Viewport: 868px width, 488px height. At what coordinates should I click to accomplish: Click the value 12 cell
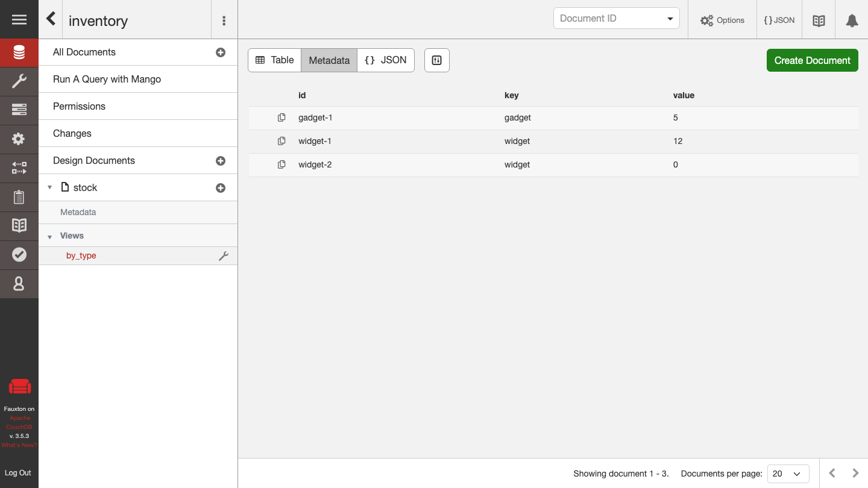tap(678, 141)
